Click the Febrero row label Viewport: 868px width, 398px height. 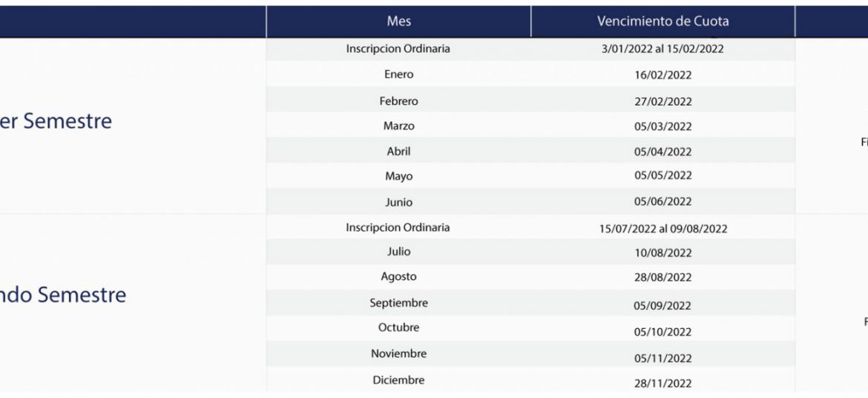click(398, 102)
